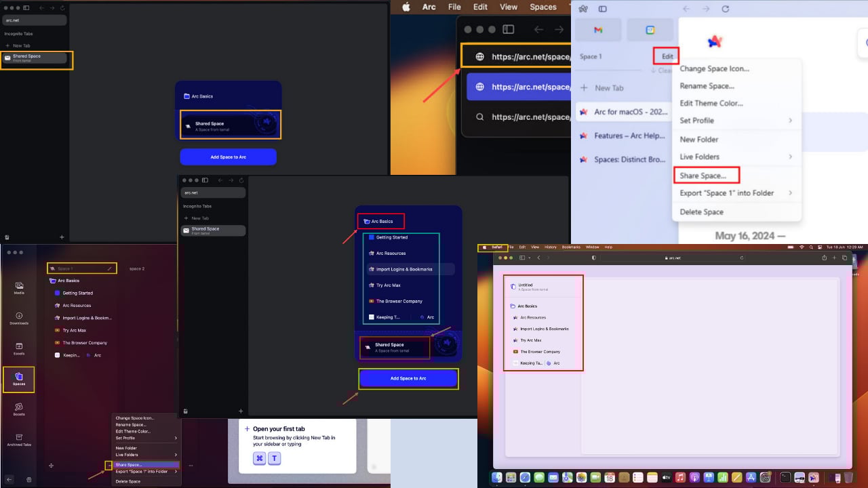Open Boosts in the Arc library

point(19,409)
